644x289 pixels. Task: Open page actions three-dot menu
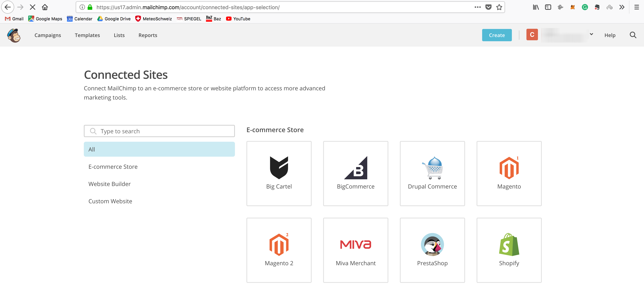click(x=478, y=7)
